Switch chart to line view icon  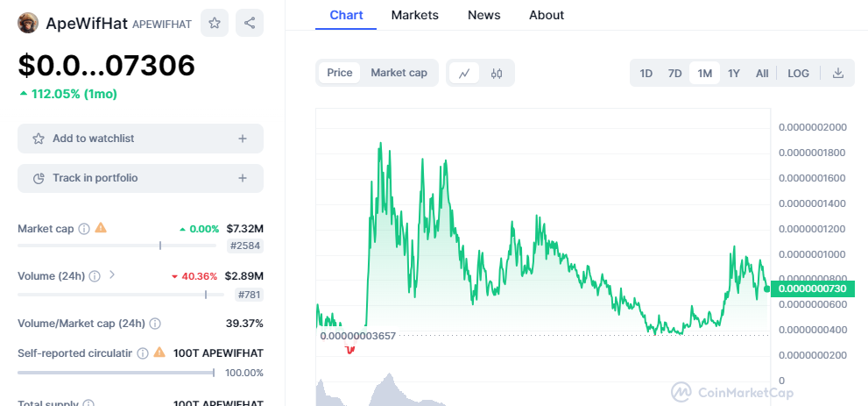coord(464,73)
